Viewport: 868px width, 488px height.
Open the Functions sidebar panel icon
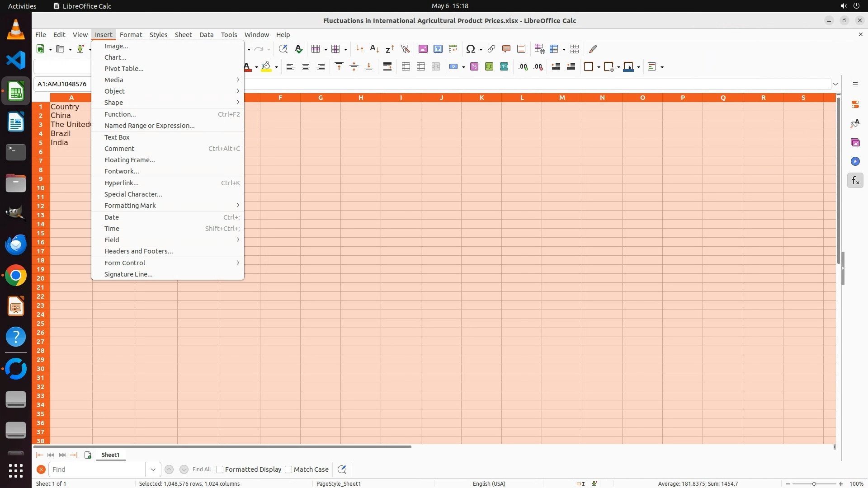click(x=855, y=181)
